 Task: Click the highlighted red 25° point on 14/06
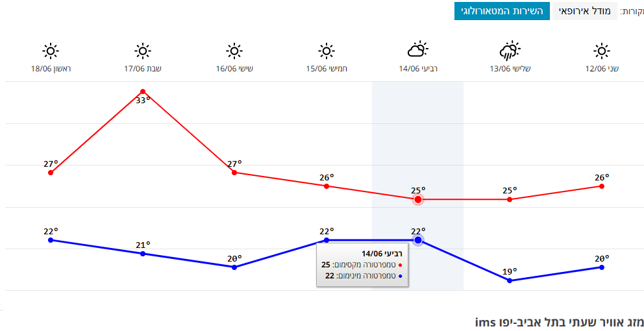(x=418, y=199)
